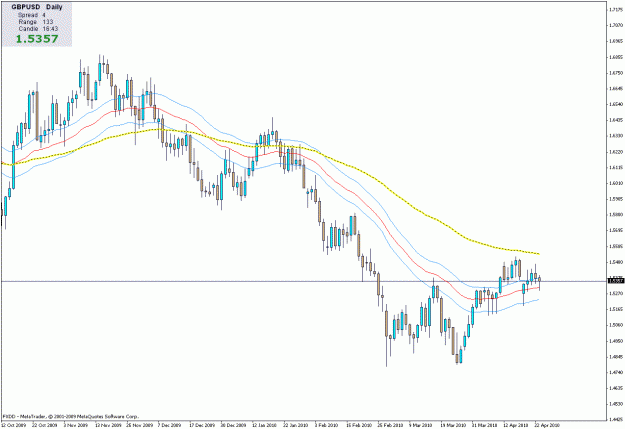Click the 17 Dec 2009 date label

(x=202, y=425)
